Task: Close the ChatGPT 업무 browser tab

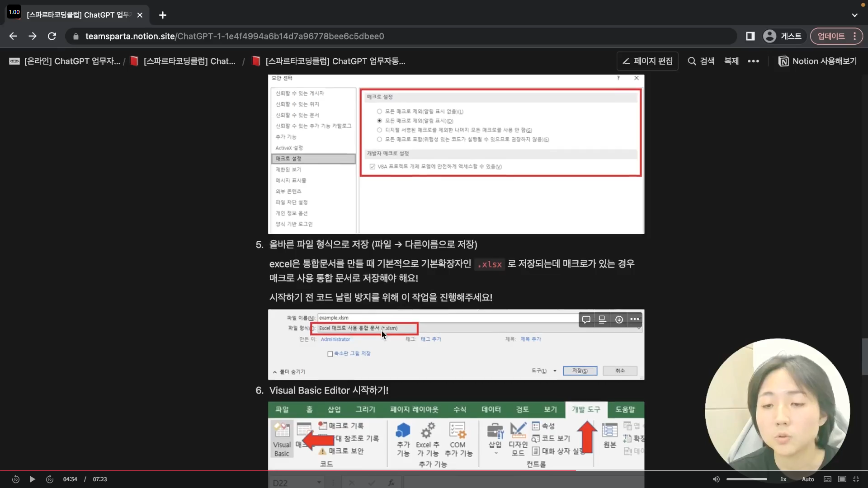Action: 140,15
